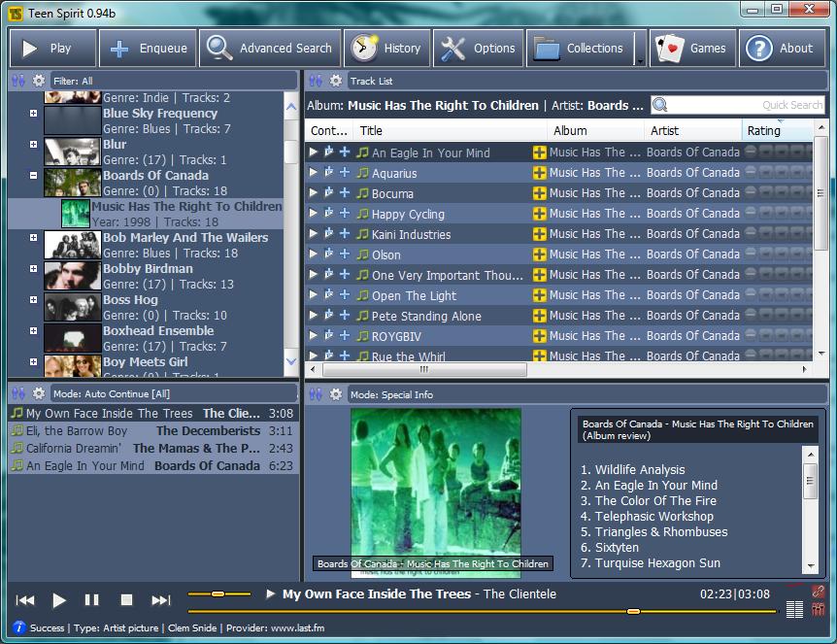Click the track seek slider knob
The width and height of the screenshot is (837, 644).
coord(634,611)
